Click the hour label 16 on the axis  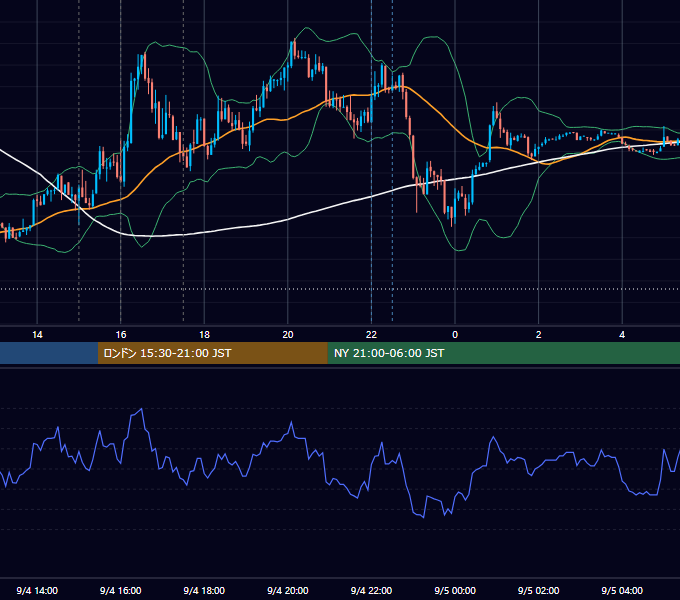121,335
